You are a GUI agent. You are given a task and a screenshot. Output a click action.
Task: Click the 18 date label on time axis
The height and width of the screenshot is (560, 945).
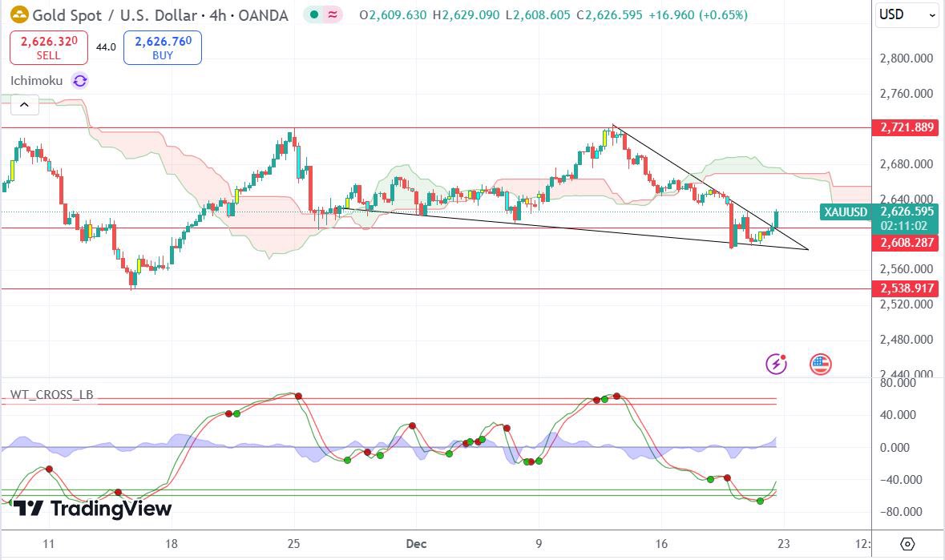[x=172, y=544]
